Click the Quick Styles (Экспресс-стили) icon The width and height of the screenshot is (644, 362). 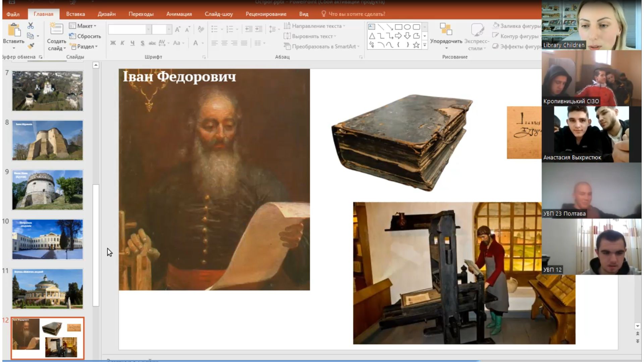(477, 29)
